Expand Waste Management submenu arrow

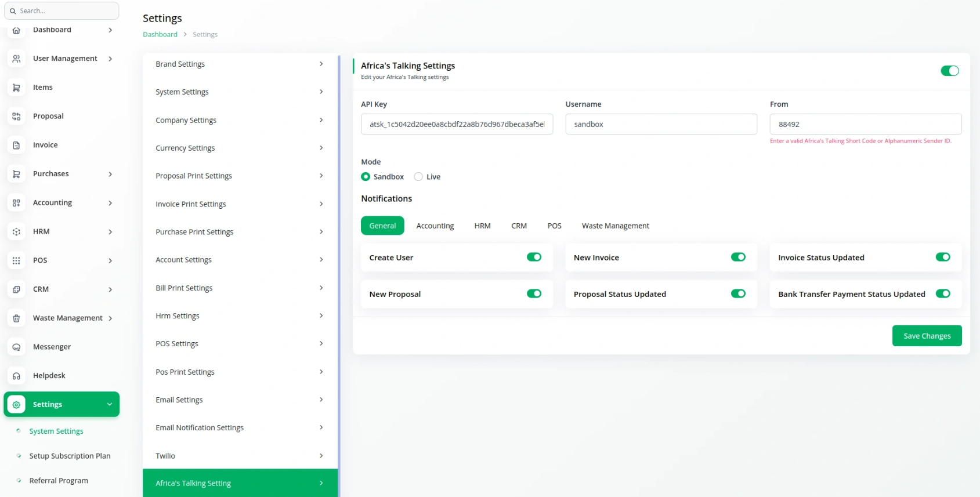[110, 318]
